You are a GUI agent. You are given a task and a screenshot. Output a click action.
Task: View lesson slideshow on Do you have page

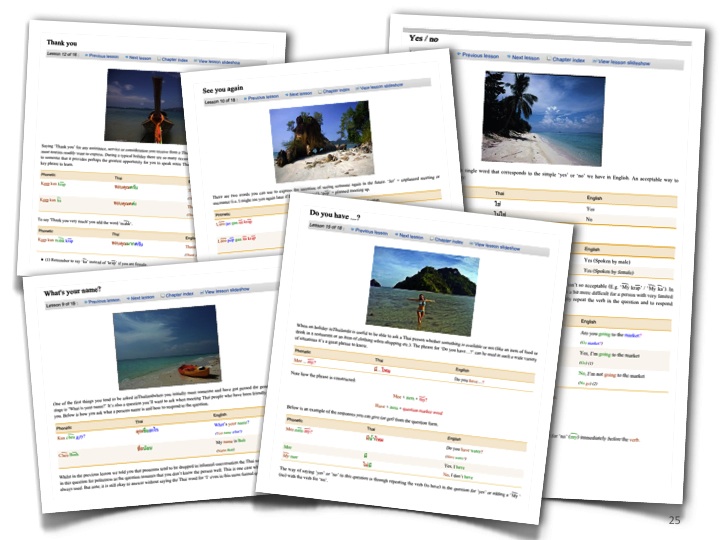tap(497, 246)
